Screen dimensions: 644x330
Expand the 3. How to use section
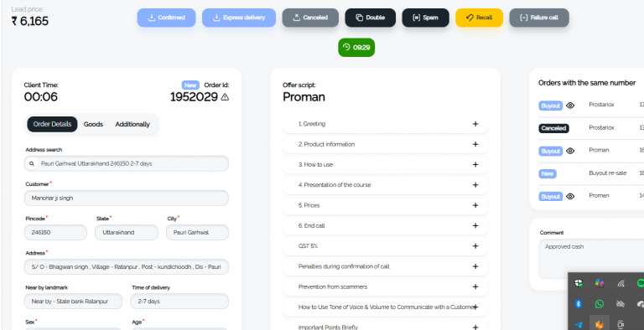point(385,165)
